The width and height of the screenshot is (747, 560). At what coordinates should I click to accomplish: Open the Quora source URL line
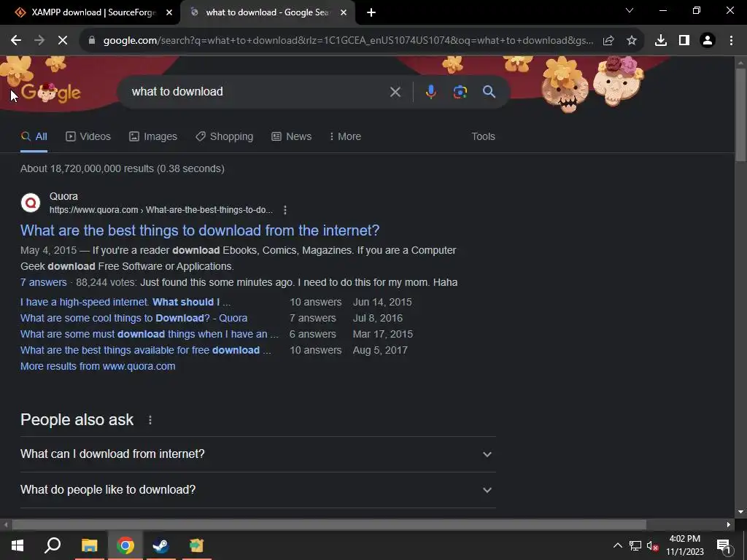[161, 210]
